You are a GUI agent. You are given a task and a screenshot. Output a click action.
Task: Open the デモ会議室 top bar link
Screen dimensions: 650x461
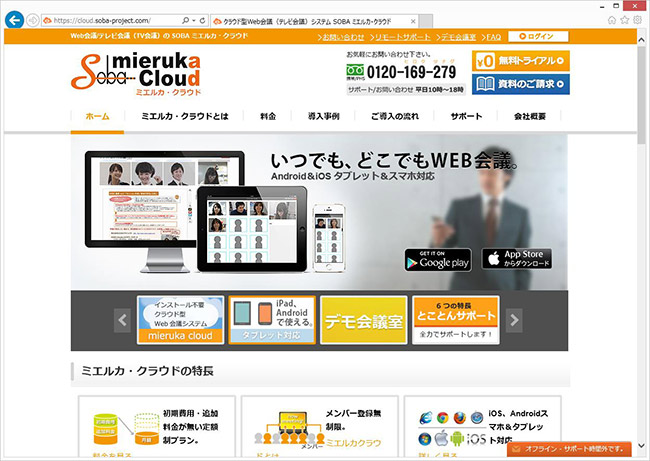(456, 37)
